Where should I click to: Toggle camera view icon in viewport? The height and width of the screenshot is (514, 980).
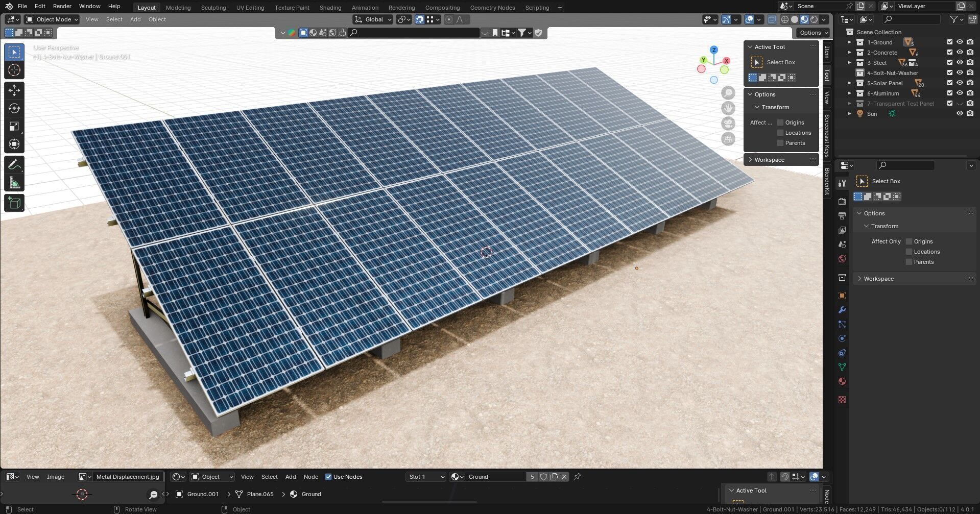tap(728, 124)
